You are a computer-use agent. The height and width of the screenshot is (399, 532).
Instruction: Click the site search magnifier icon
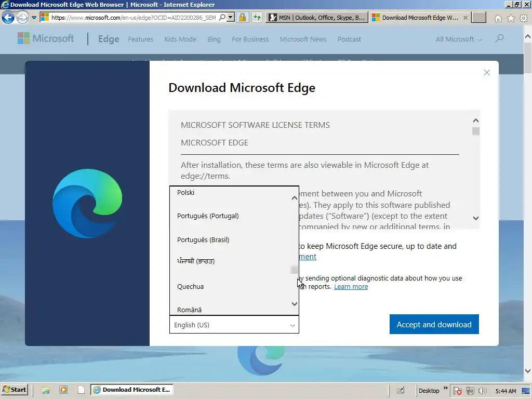click(499, 38)
